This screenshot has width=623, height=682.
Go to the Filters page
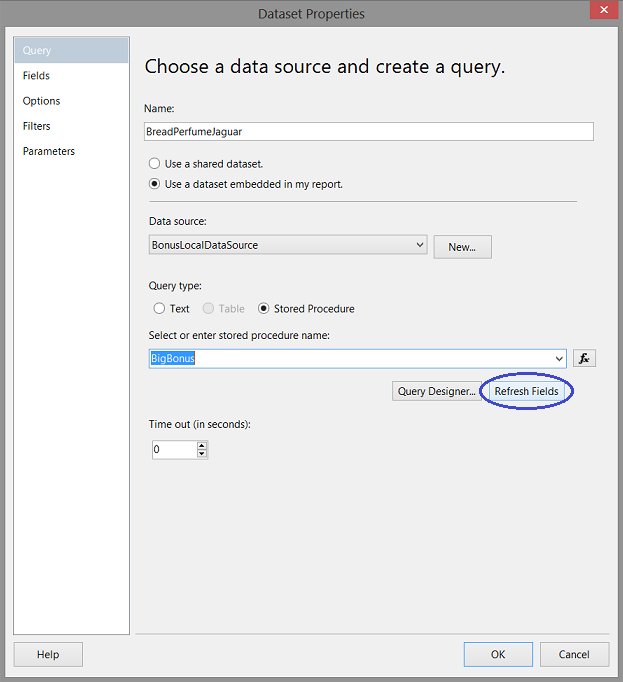point(37,126)
